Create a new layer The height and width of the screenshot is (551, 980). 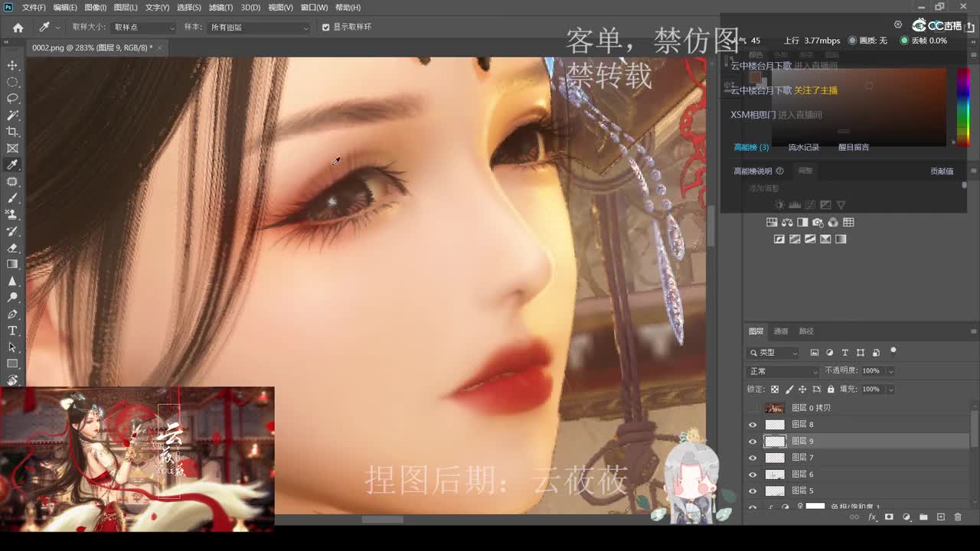941,517
